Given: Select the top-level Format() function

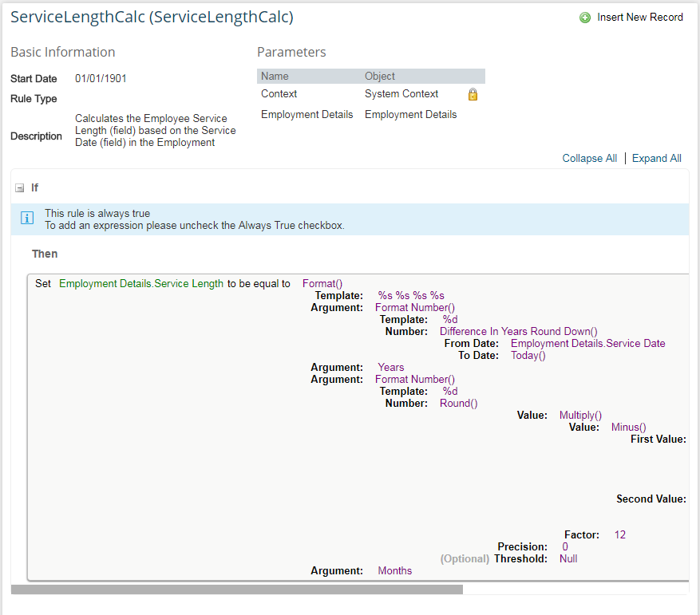Looking at the screenshot, I should point(322,284).
